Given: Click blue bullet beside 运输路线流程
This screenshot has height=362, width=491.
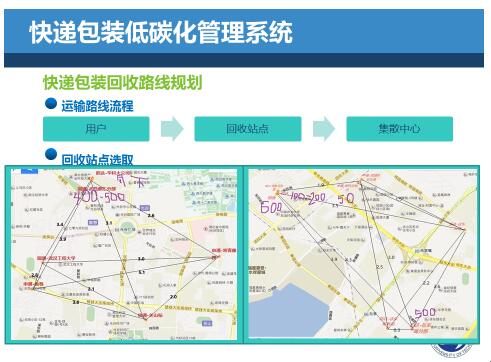Looking at the screenshot, I should click(51, 104).
